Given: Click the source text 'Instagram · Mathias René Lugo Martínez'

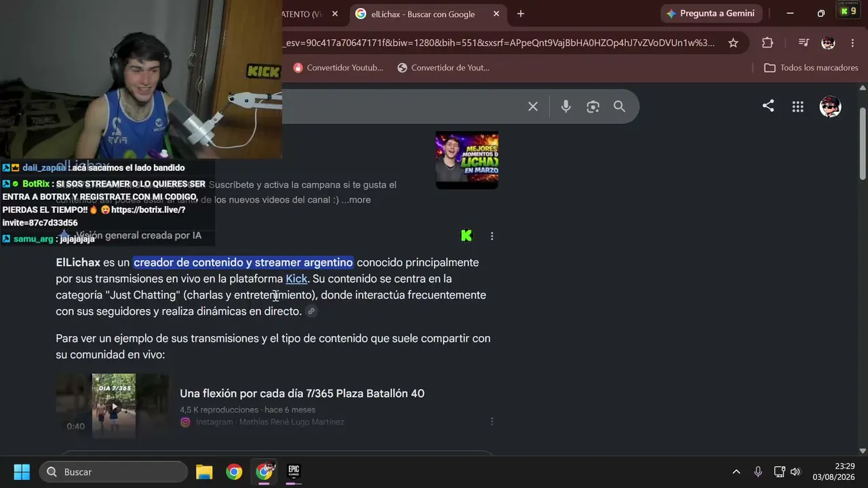Looking at the screenshot, I should tap(270, 422).
